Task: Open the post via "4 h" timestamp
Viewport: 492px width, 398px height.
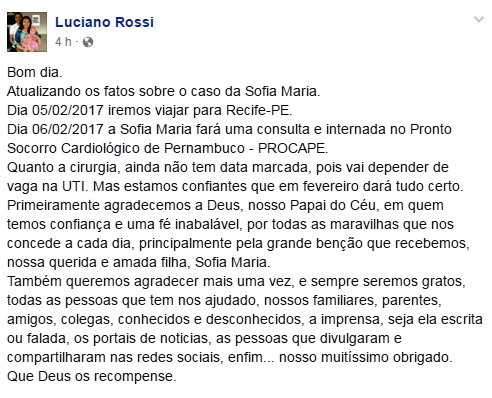Action: coord(63,42)
